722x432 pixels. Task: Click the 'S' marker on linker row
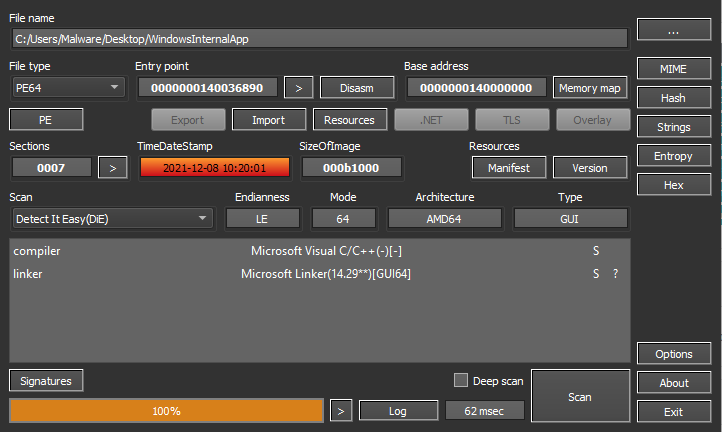(596, 274)
